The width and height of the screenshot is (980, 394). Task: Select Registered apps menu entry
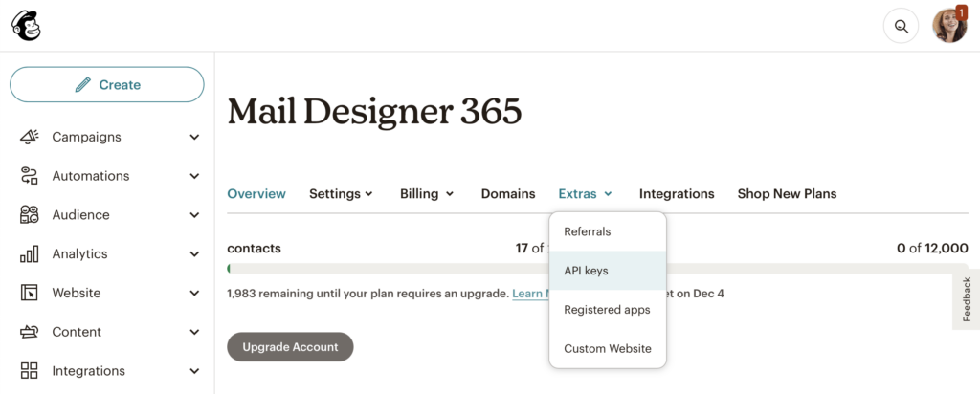(x=608, y=310)
